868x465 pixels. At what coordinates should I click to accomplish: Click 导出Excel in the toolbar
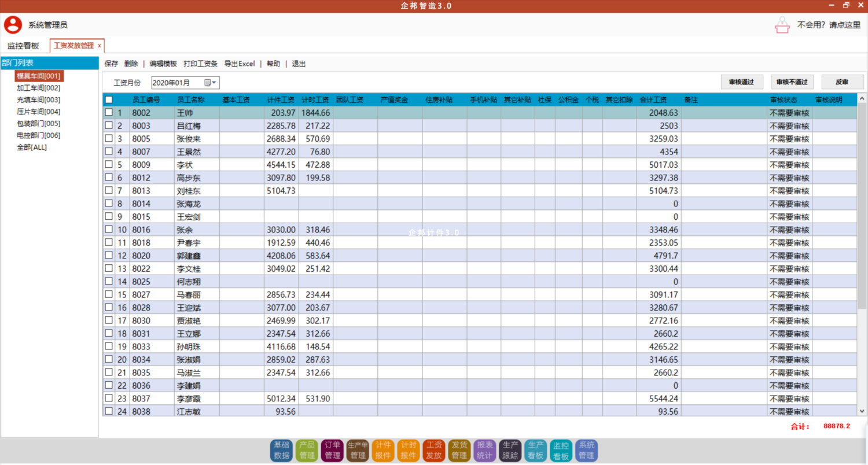pos(240,64)
